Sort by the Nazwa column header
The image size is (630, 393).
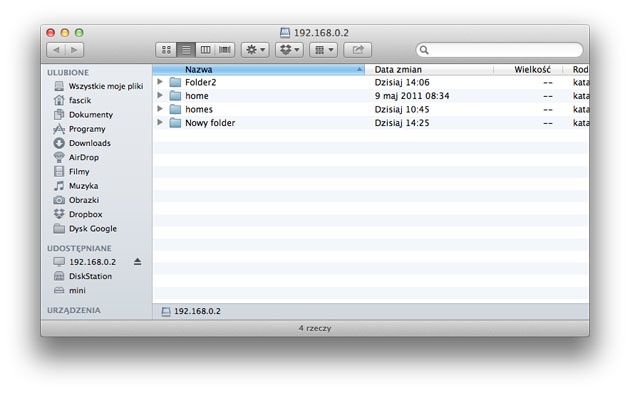tap(259, 70)
